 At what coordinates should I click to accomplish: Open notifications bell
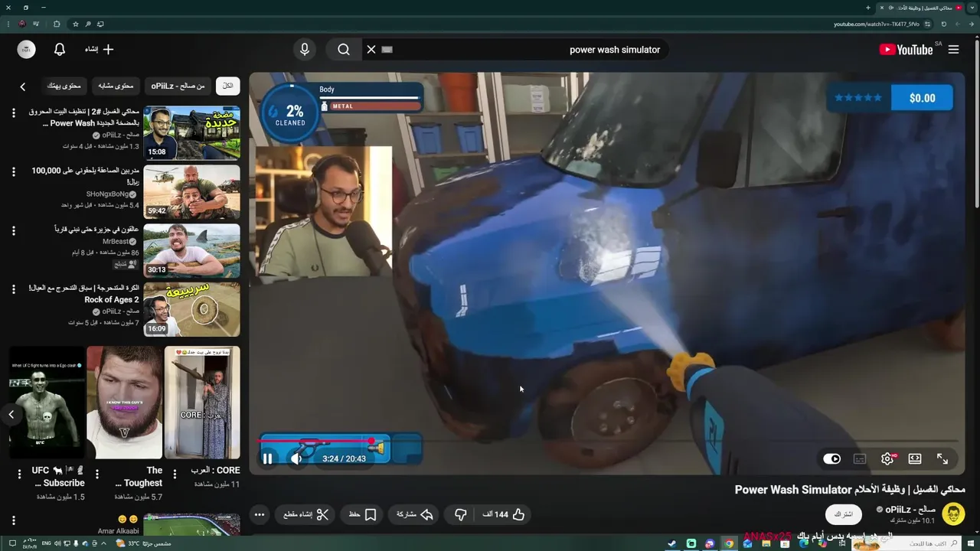60,50
